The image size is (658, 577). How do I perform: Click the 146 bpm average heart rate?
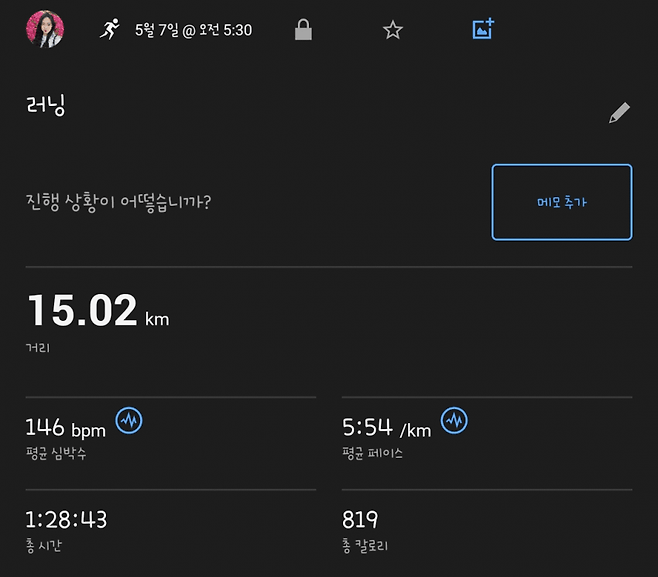[65, 429]
